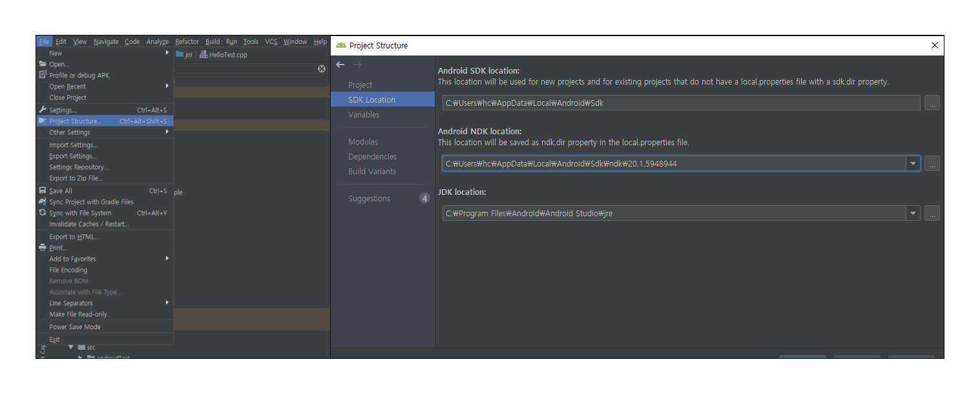This screenshot has width=980, height=395.
Task: Expand the Open Recent submenu
Action: pos(105,86)
